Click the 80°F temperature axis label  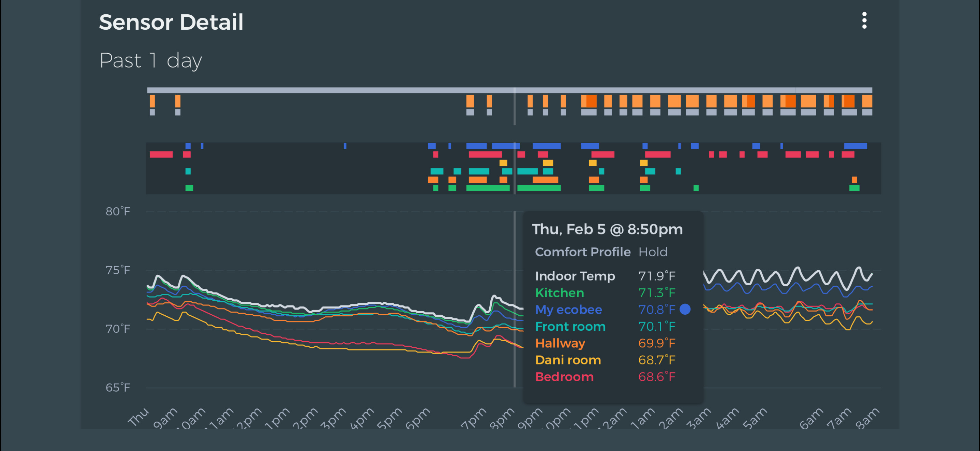tap(118, 211)
